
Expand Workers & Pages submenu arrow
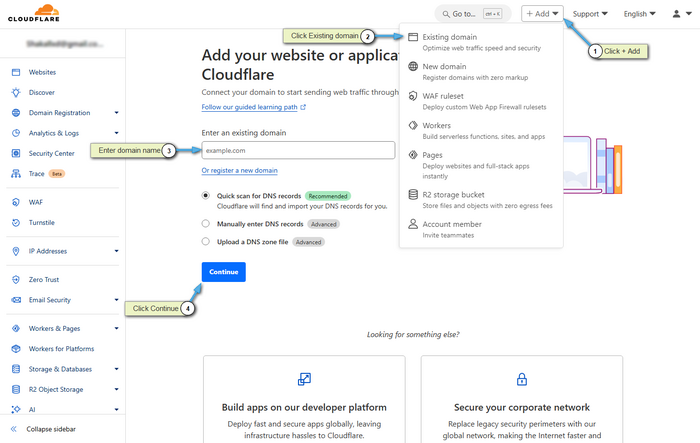coord(117,328)
